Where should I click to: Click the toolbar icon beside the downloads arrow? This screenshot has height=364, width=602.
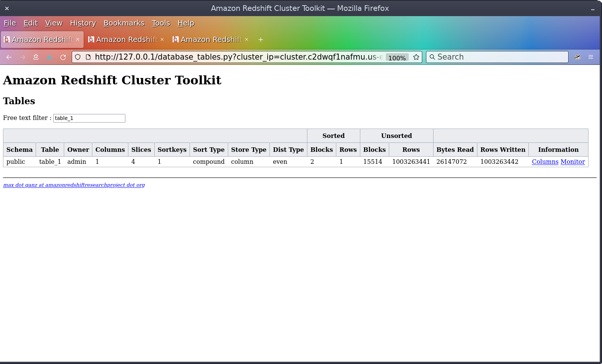click(36, 57)
